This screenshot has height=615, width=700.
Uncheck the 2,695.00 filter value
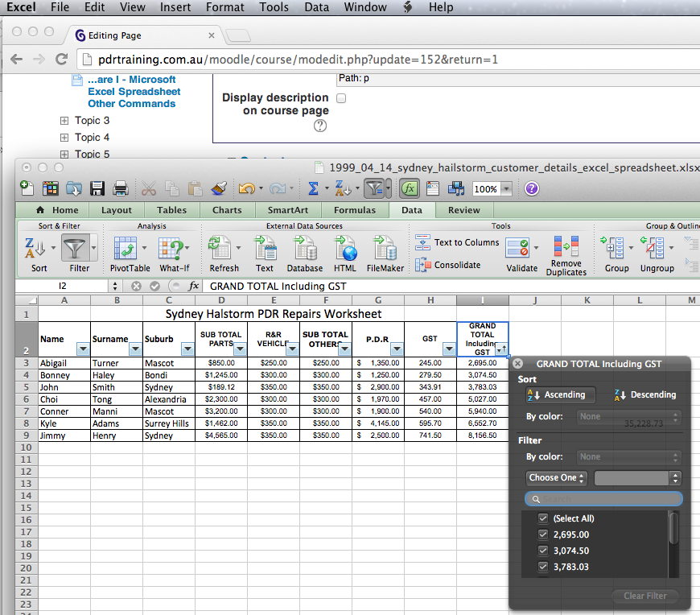click(543, 535)
